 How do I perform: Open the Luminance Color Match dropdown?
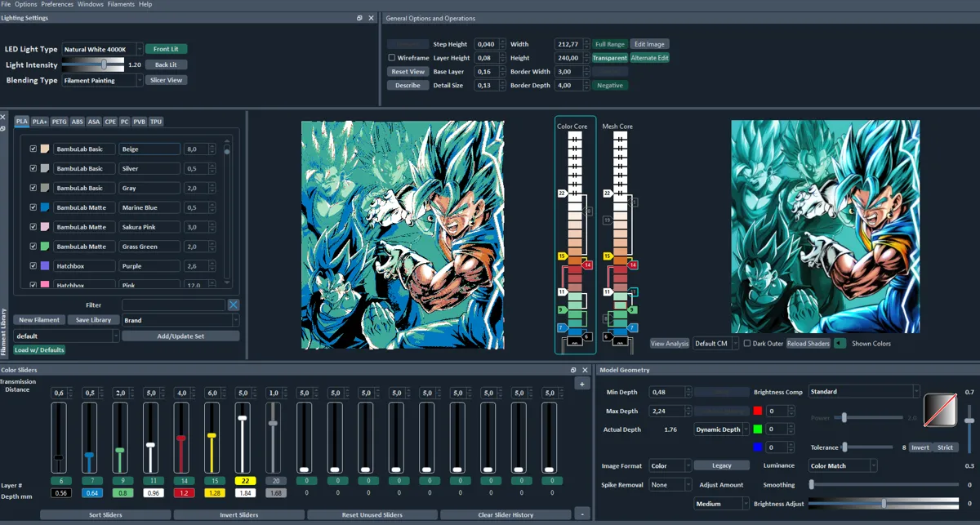[843, 465]
